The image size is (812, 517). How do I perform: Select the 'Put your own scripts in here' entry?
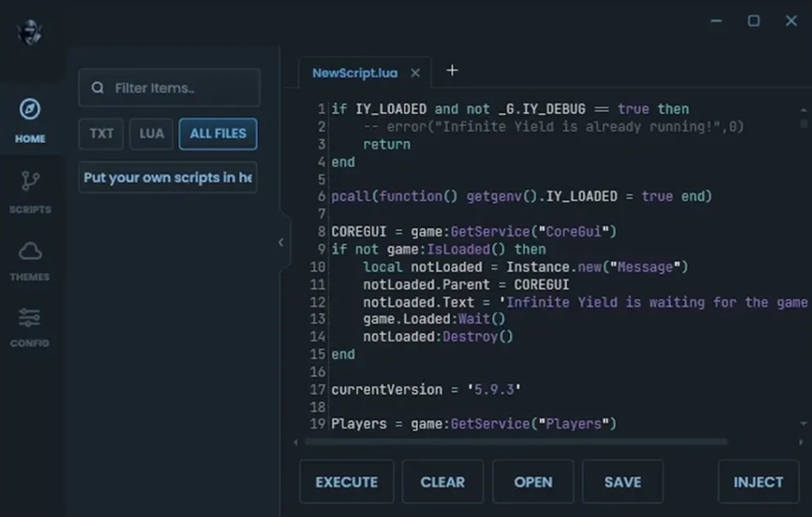click(x=168, y=177)
